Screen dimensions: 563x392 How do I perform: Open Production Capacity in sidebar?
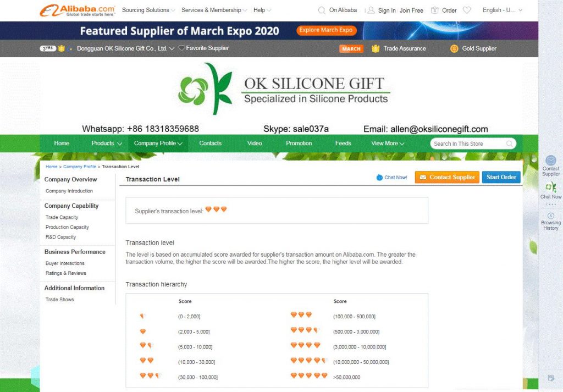[x=67, y=227]
